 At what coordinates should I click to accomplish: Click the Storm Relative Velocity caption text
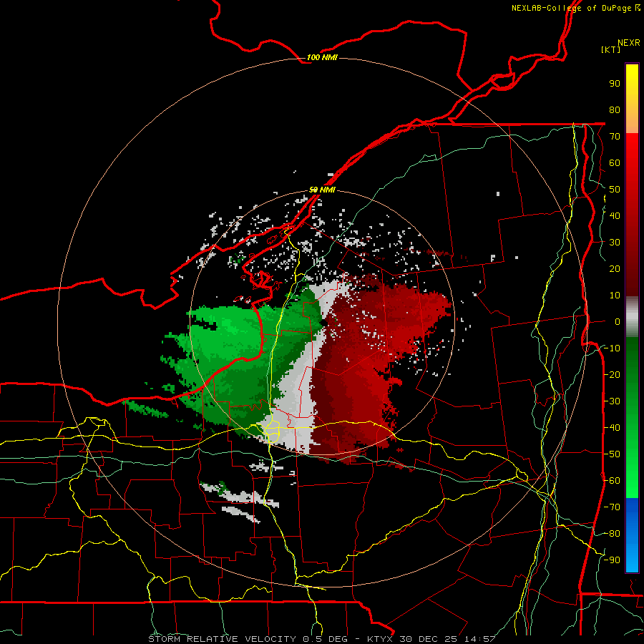321,639
